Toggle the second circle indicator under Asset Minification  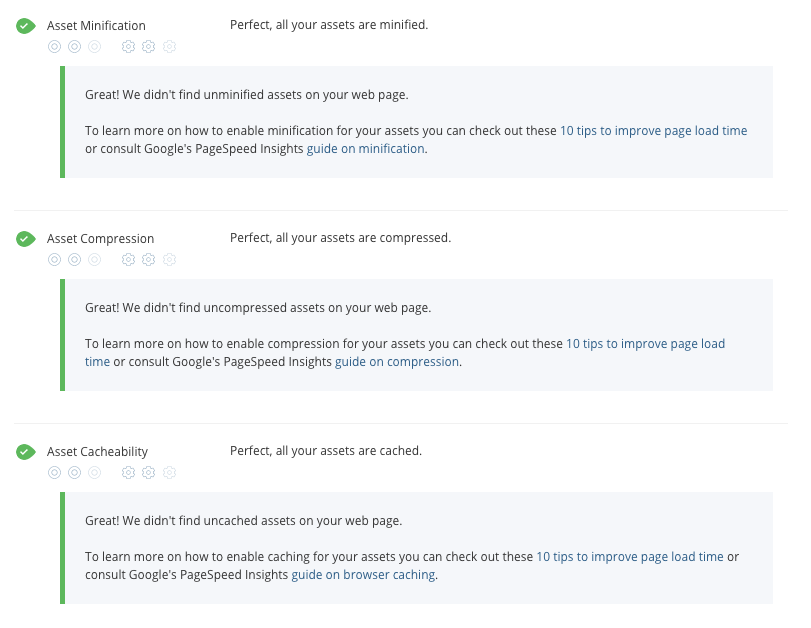click(x=74, y=46)
